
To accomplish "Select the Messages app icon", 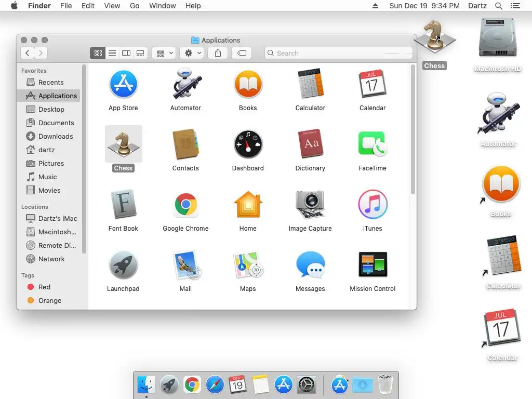I will click(310, 264).
